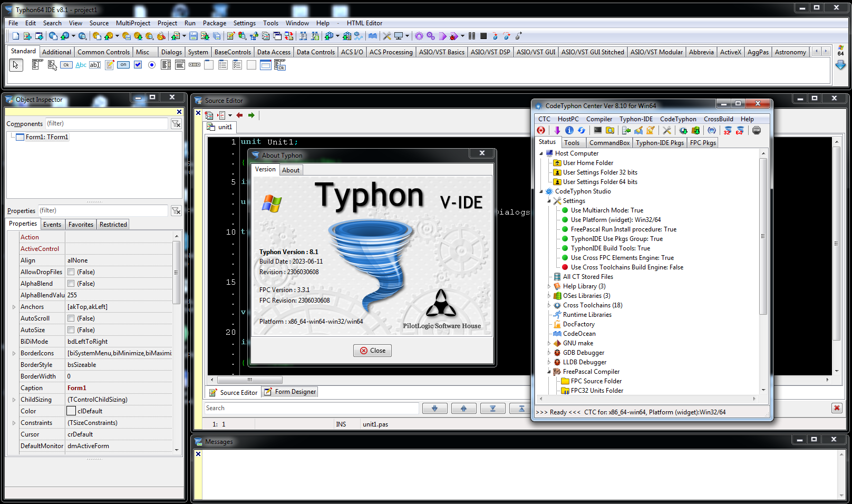Select the TButton 'Ok' palette component

[66, 65]
